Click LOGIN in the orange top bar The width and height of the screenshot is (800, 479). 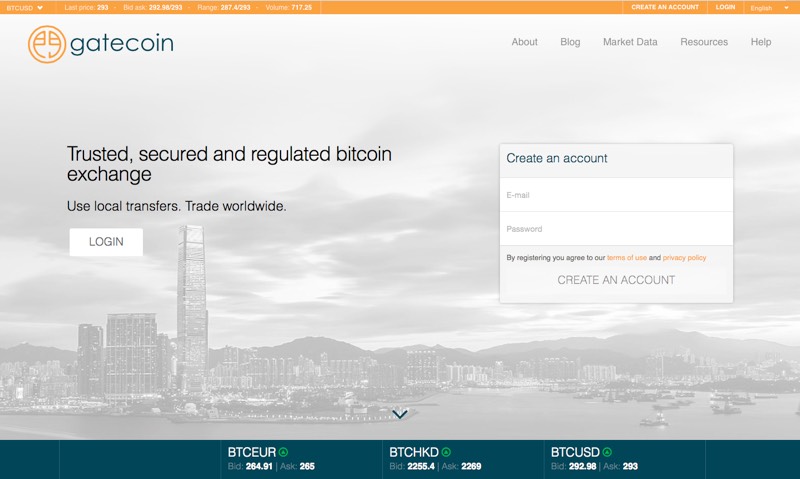pos(725,7)
